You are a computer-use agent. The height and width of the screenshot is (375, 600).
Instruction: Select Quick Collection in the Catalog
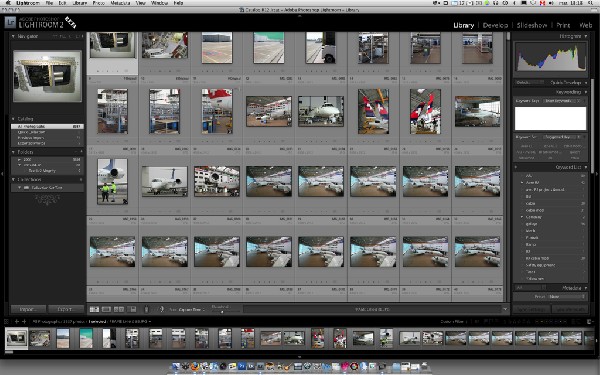[x=47, y=132]
